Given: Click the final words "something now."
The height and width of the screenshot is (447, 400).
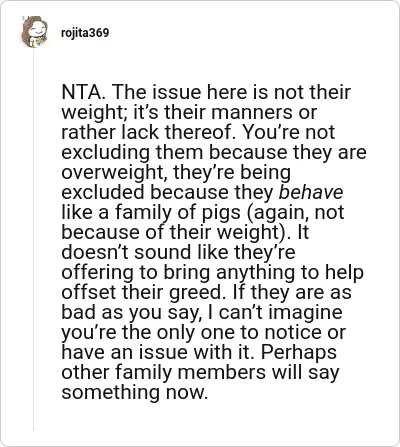Looking at the screenshot, I should tap(135, 392).
